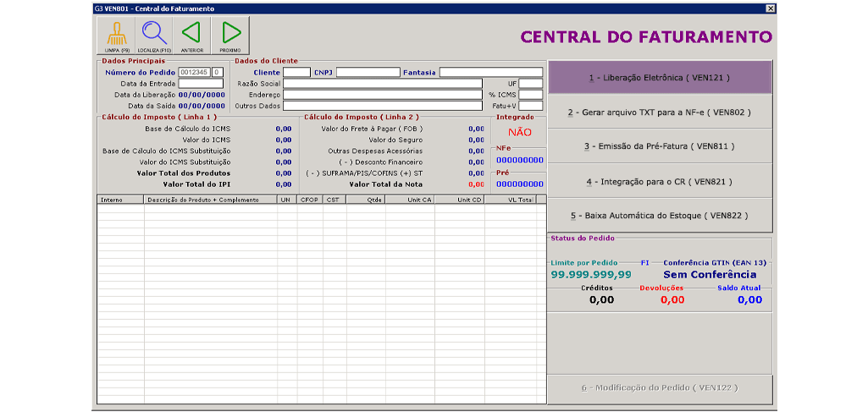
Task: Click the Endereço field
Action: 383,95
